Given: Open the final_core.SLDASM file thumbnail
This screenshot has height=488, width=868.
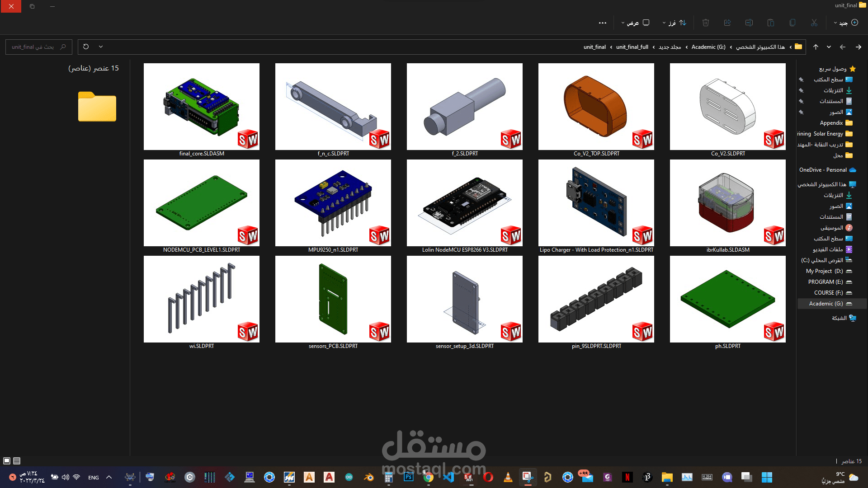Looking at the screenshot, I should [x=201, y=107].
